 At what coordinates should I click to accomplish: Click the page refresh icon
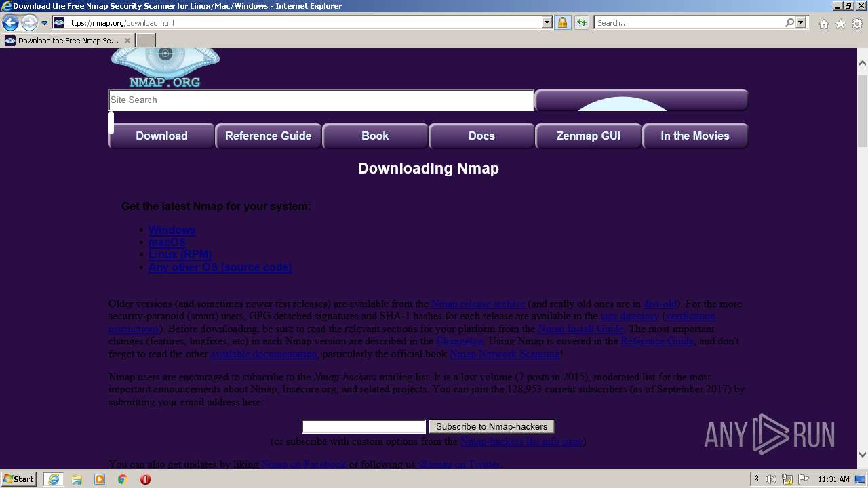point(581,23)
